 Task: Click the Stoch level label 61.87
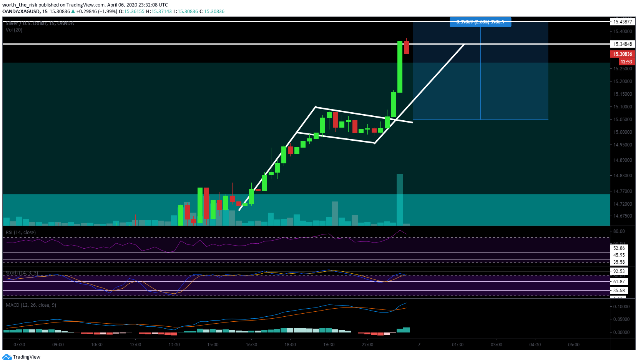coord(619,282)
